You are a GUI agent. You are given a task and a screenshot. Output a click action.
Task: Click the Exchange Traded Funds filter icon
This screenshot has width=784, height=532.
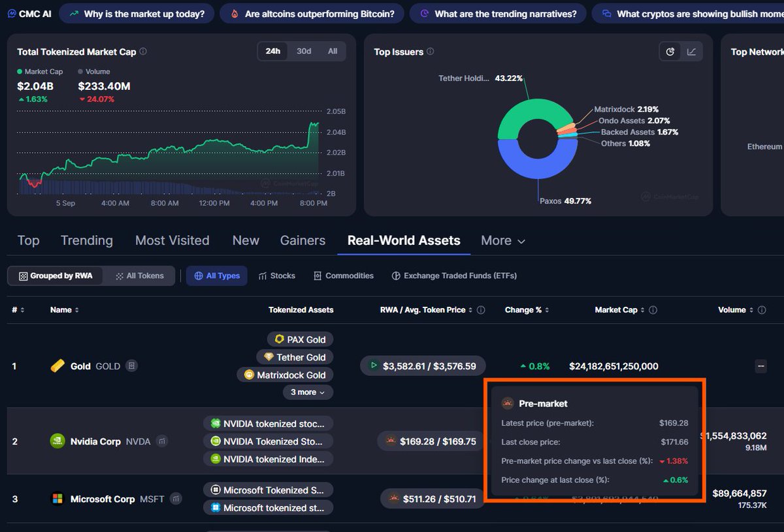(x=396, y=276)
